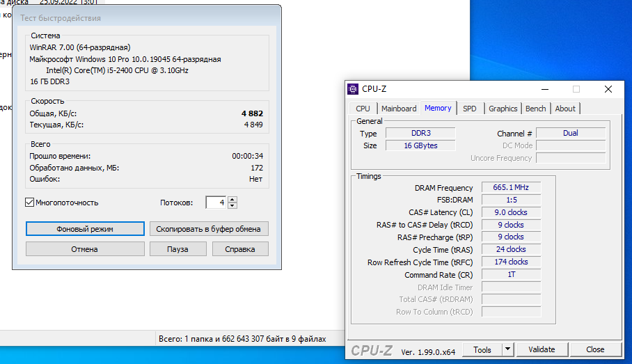The image size is (632, 364).
Task: Click the status bar total files text
Action: click(x=242, y=339)
